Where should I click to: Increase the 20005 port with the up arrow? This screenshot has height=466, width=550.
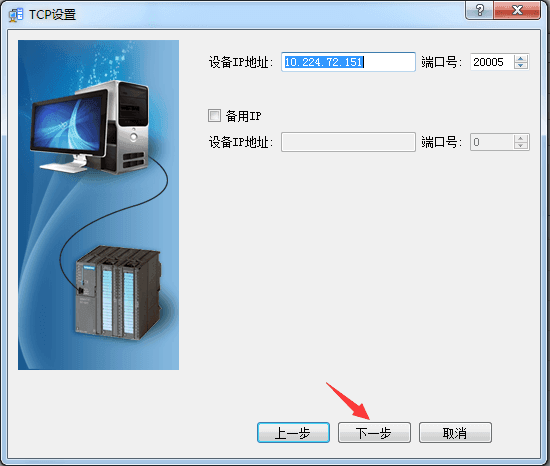point(521,59)
